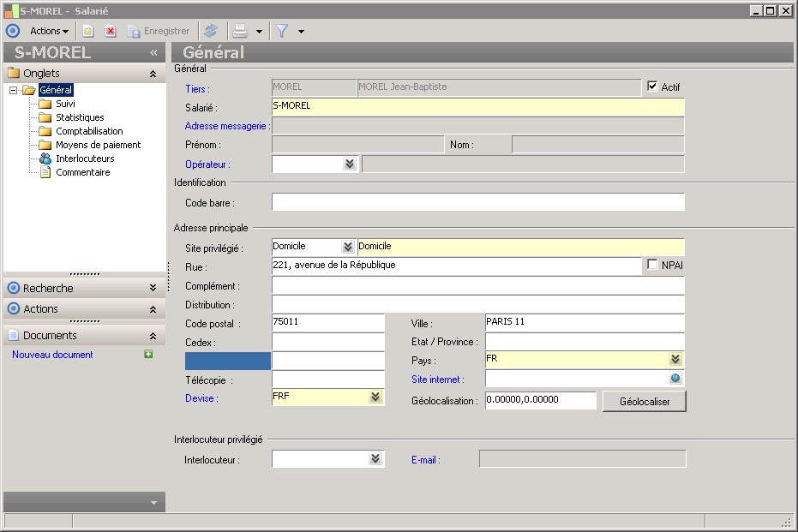Click the new record toolbar icon

[87, 31]
